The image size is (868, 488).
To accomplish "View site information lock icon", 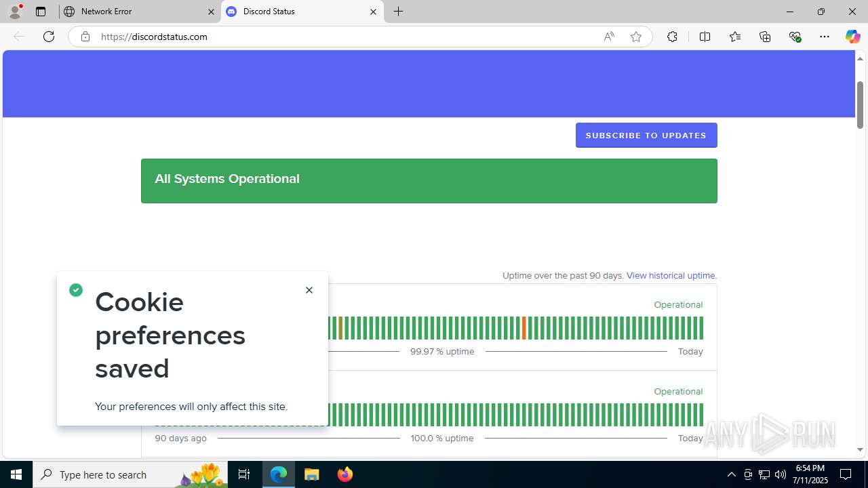I will (x=85, y=37).
